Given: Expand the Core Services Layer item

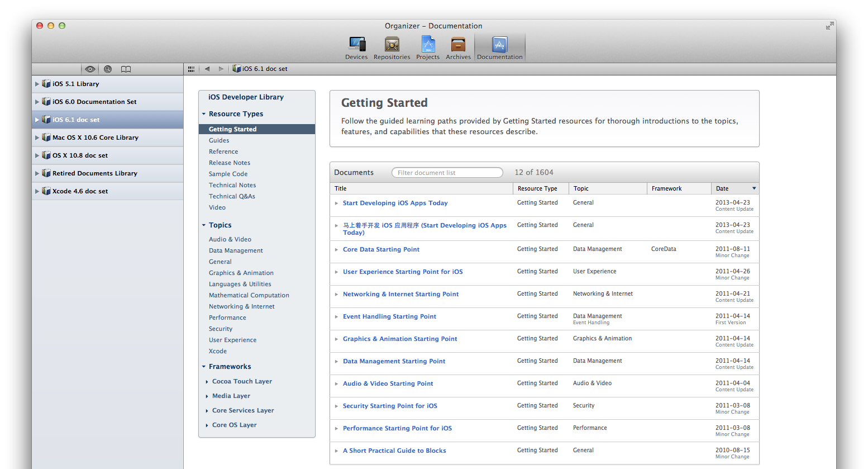Looking at the screenshot, I should tap(207, 411).
